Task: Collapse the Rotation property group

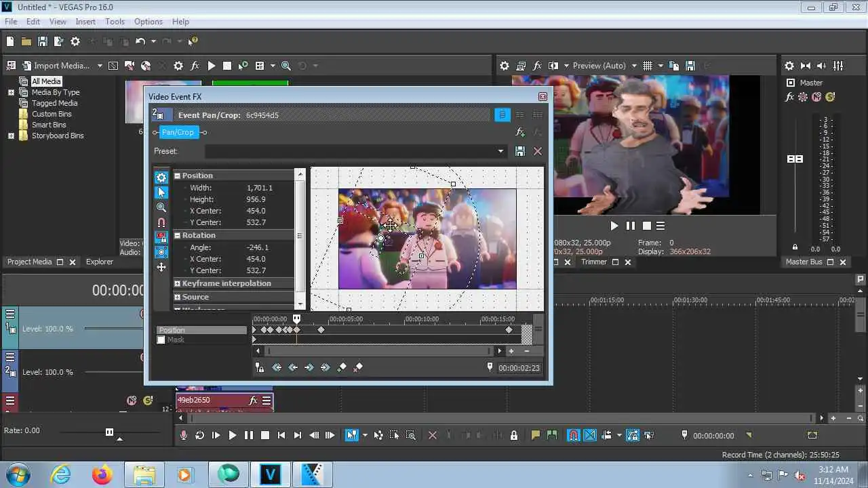Action: [x=178, y=235]
